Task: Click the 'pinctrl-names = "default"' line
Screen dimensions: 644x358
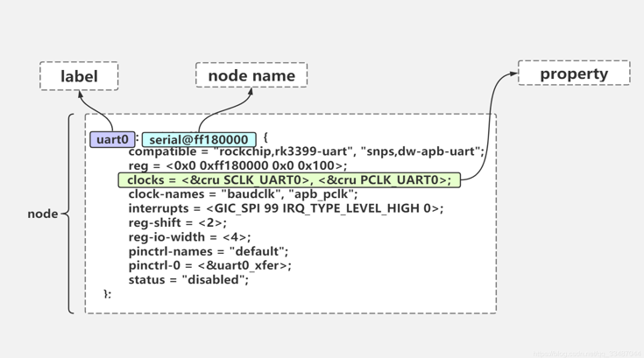Action: (209, 251)
